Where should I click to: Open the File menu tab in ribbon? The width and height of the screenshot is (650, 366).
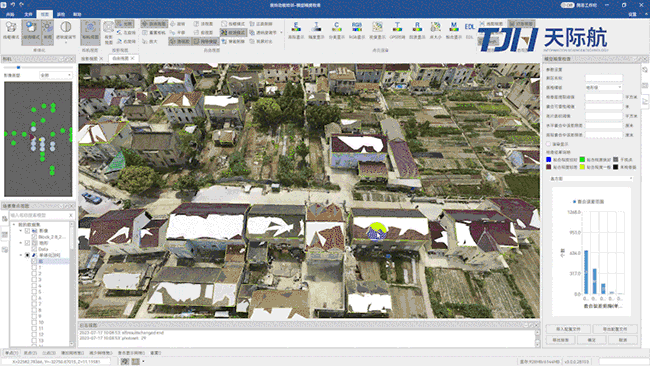pos(28,14)
